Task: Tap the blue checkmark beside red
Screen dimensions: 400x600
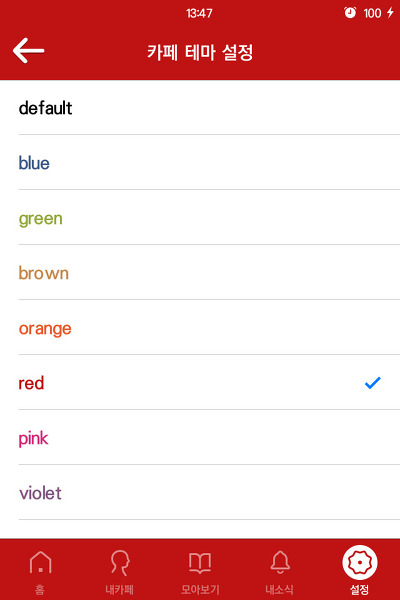Action: (x=372, y=383)
